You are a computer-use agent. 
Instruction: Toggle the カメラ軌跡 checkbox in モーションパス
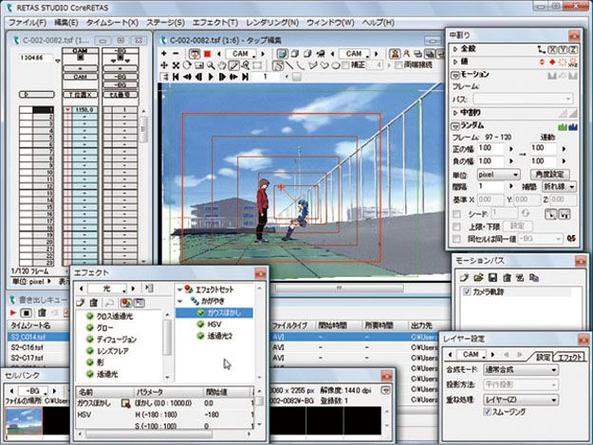coord(466,292)
